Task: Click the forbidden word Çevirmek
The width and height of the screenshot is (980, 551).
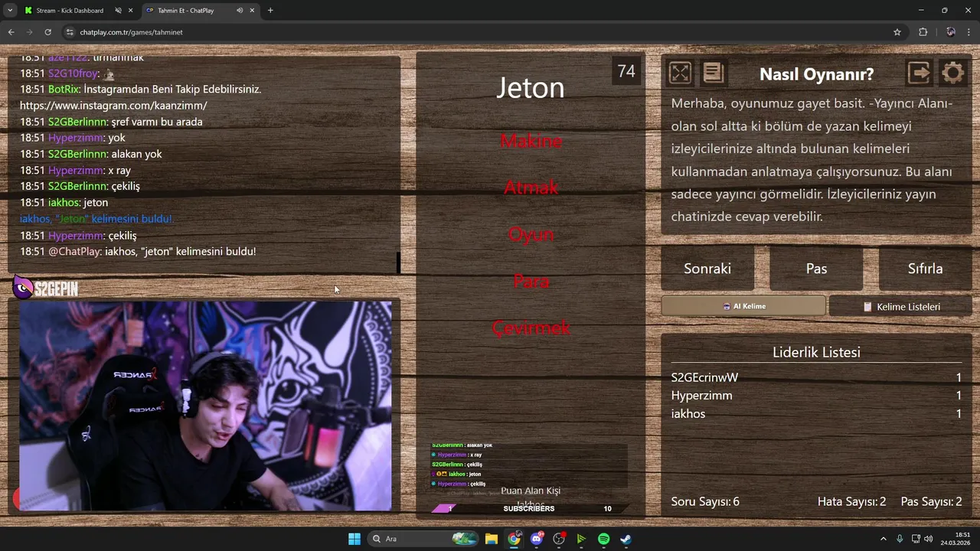Action: click(x=531, y=328)
